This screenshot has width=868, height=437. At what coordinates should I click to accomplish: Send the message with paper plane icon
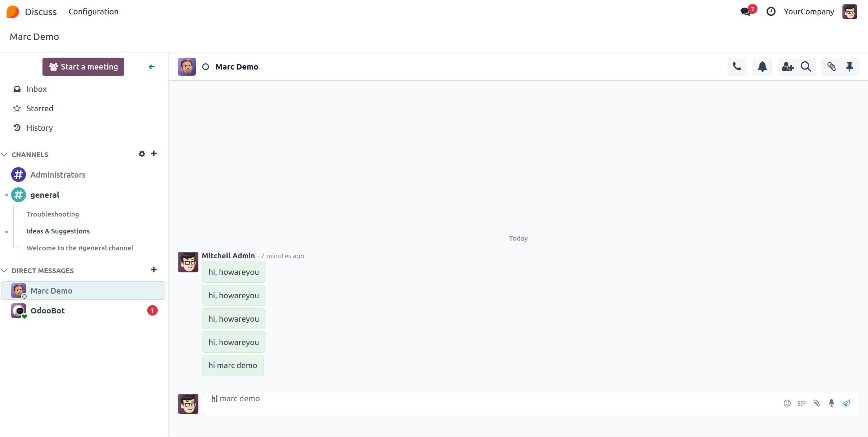846,403
